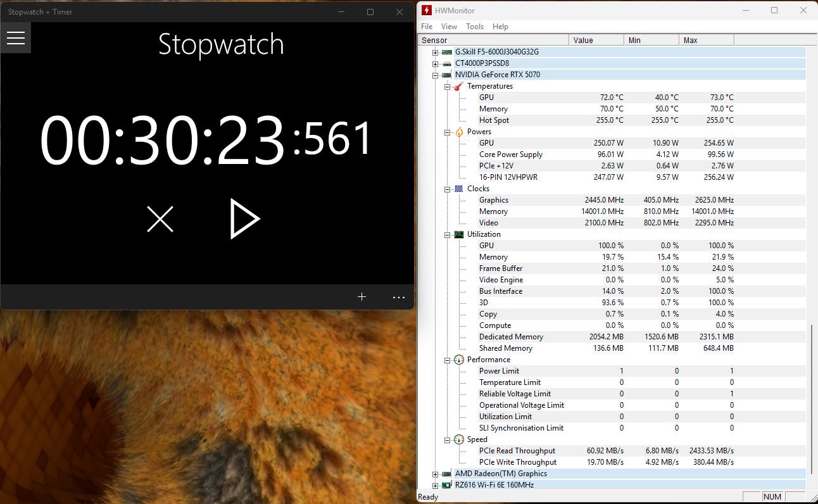
Task: Open the hamburger menu in Stopwatch app
Action: coord(16,38)
